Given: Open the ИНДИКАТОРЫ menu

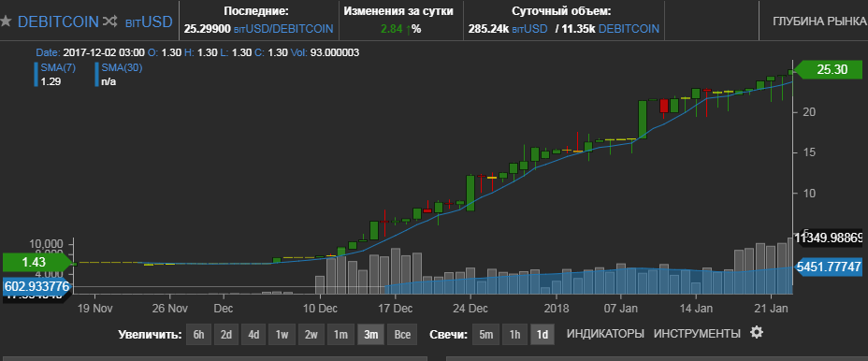Looking at the screenshot, I should pyautogui.click(x=605, y=334).
